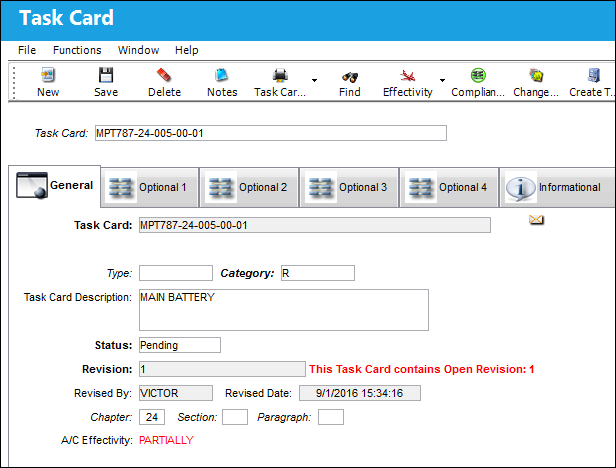Click the Open Revision warning text

click(422, 369)
